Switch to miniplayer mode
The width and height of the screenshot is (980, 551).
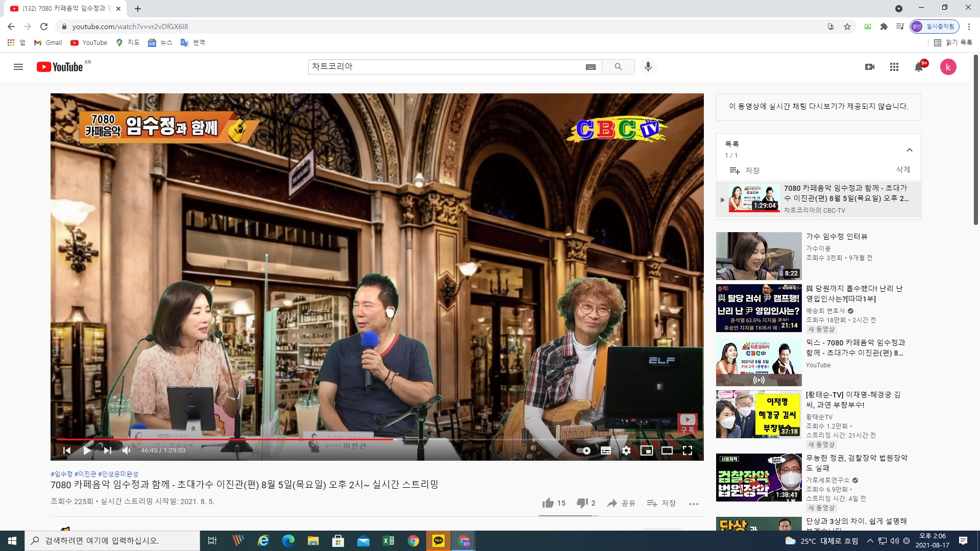(x=647, y=450)
